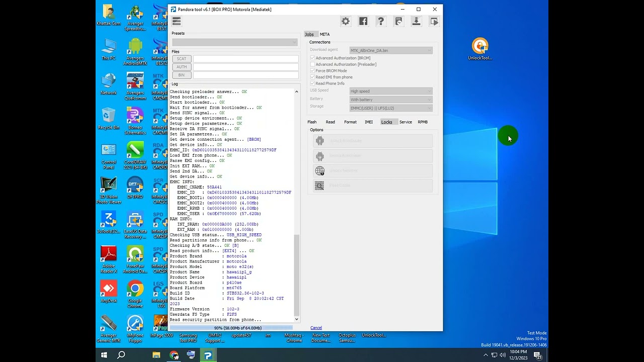Click the AUTH file button
This screenshot has height=362, width=644.
pyautogui.click(x=182, y=67)
